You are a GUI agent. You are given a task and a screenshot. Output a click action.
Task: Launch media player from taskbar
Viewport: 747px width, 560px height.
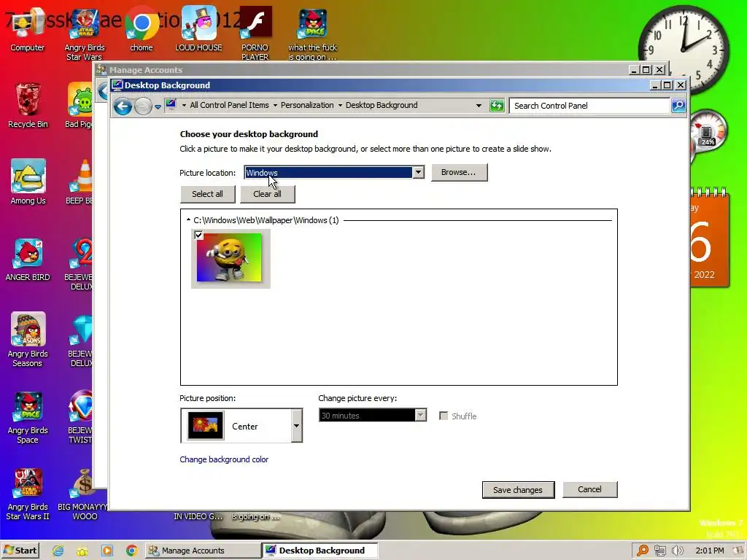click(x=108, y=551)
